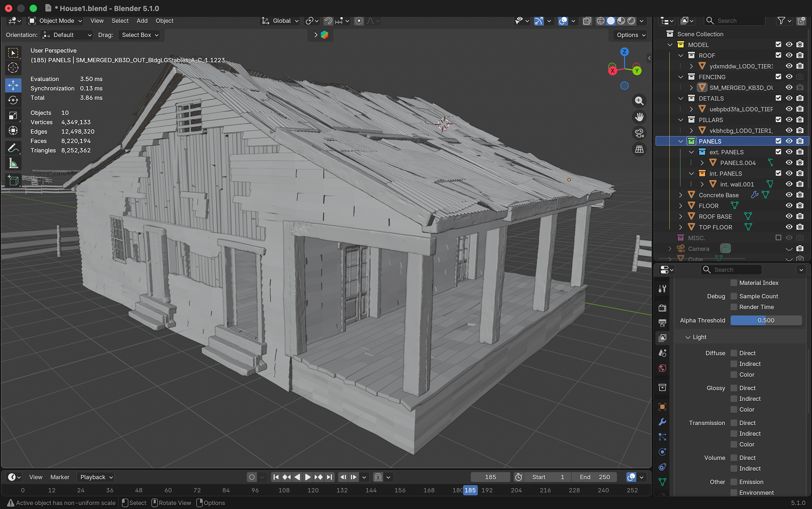The height and width of the screenshot is (509, 812).
Task: Open the Playback popover button
Action: pos(96,477)
